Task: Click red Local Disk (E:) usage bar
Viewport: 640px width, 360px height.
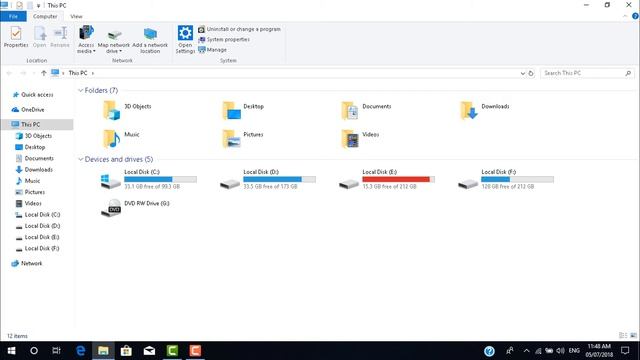Action: (x=398, y=179)
